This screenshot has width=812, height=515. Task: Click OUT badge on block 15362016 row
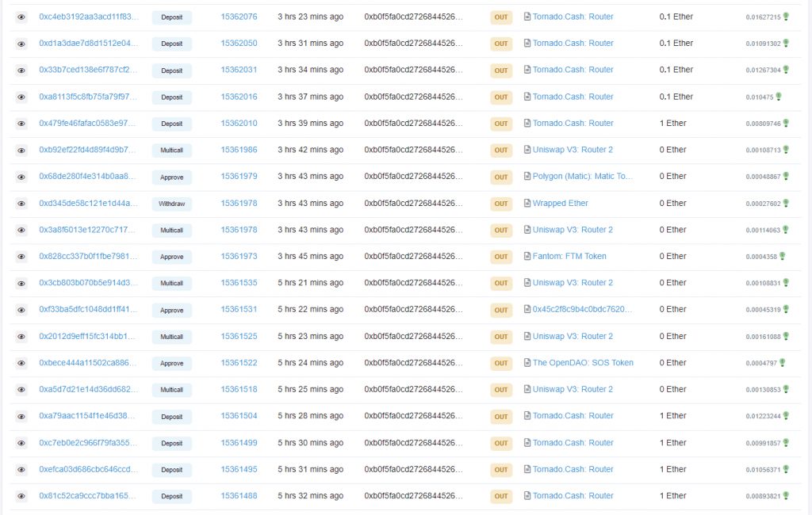pyautogui.click(x=501, y=97)
